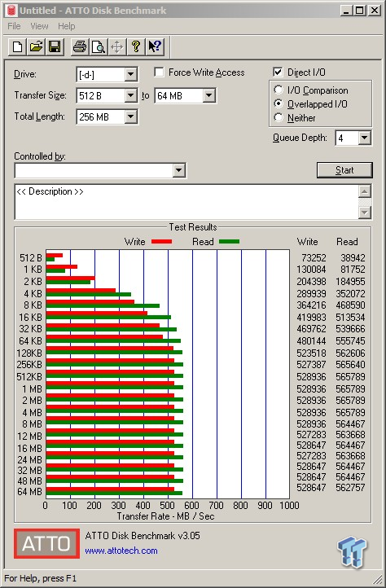Visit the www.attotech.com link

[121, 551]
